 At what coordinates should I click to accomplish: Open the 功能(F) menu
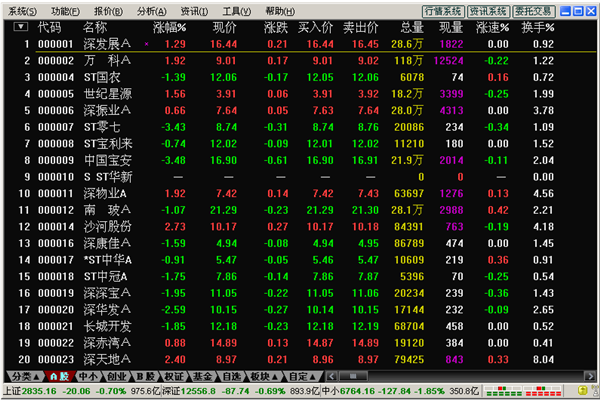tap(65, 11)
